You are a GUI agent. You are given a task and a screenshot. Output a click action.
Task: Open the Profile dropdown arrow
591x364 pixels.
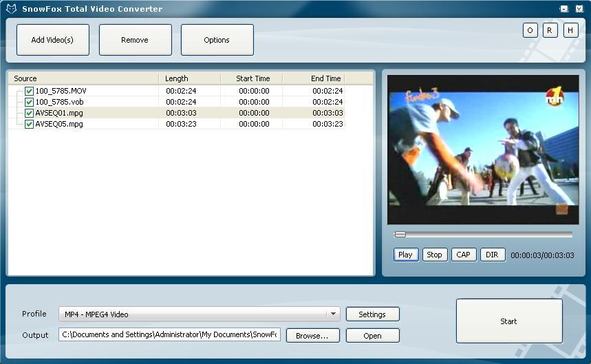point(333,314)
